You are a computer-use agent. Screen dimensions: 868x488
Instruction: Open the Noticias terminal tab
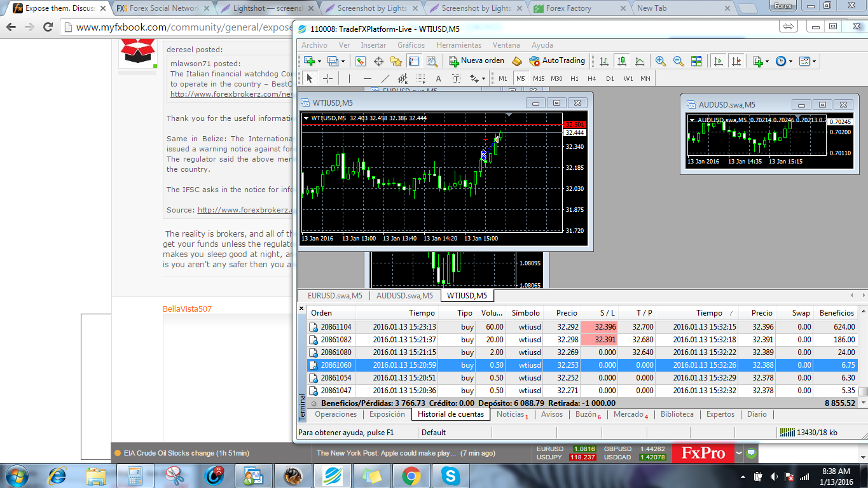[x=511, y=414]
